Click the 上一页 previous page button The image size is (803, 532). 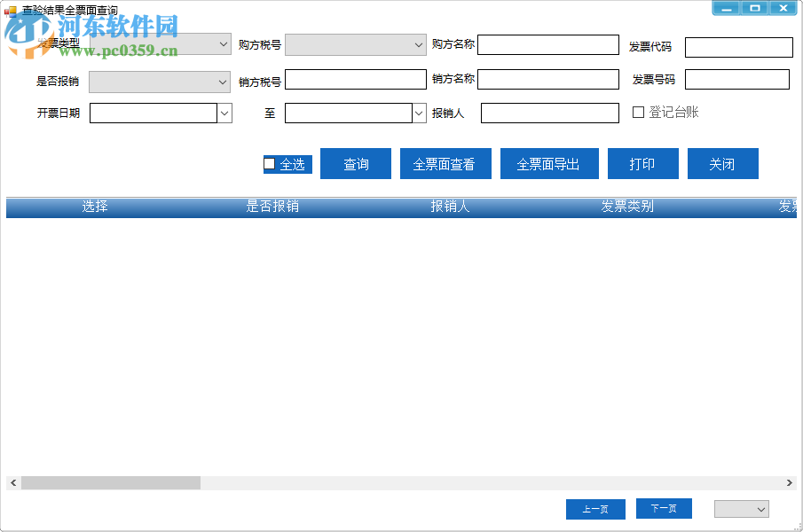(595, 508)
